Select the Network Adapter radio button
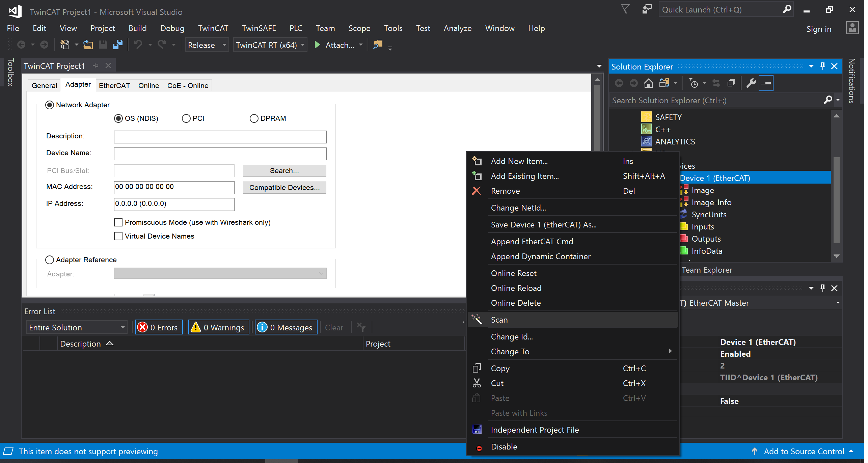This screenshot has width=868, height=463. coord(50,105)
